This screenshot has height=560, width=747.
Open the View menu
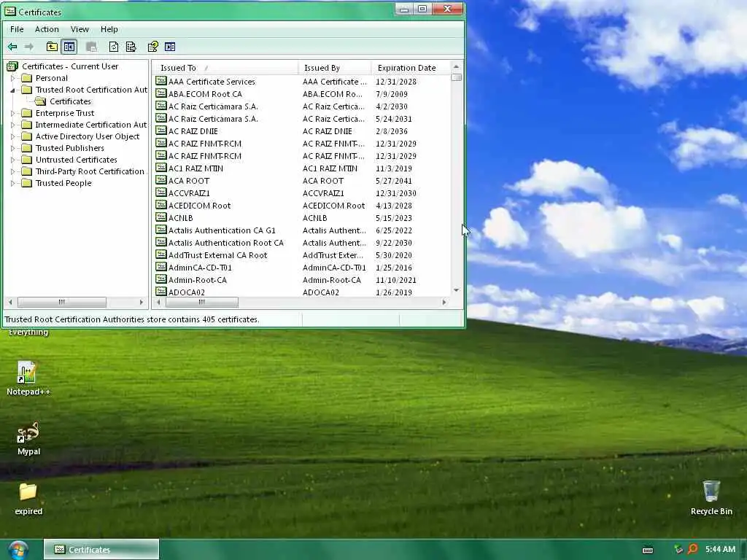80,29
